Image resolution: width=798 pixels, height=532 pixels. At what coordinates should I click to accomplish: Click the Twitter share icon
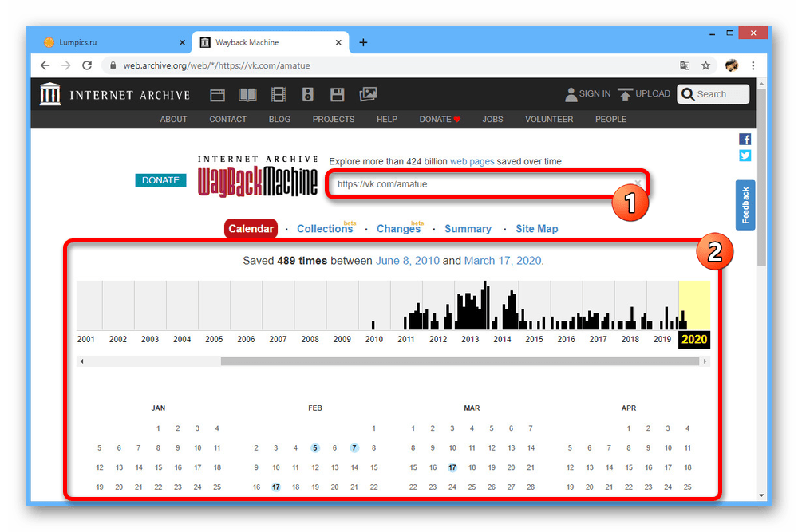pyautogui.click(x=745, y=156)
